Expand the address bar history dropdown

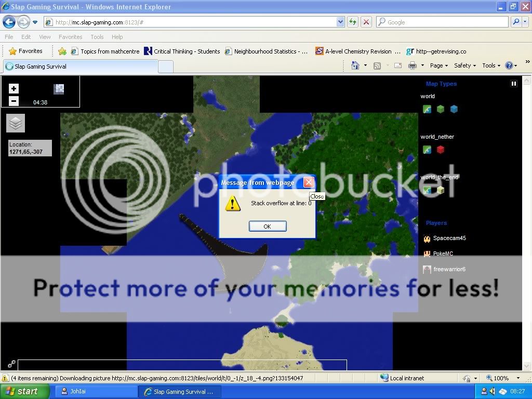point(340,22)
